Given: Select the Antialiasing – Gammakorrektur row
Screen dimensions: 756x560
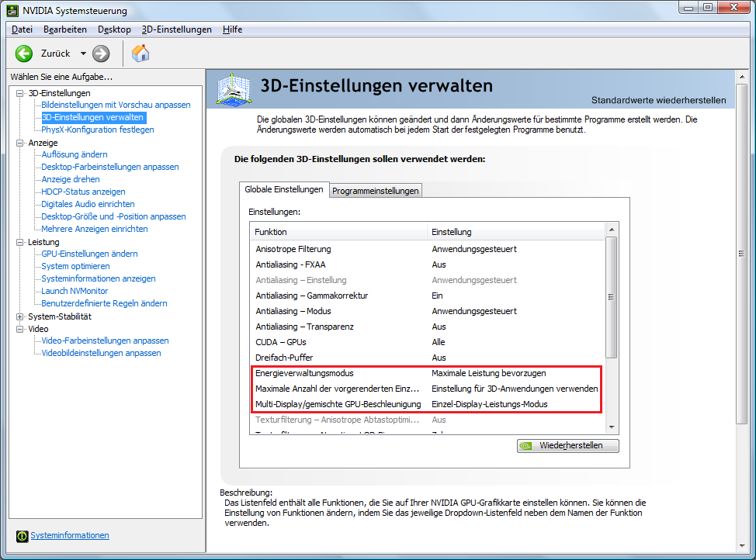Looking at the screenshot, I should [x=427, y=296].
